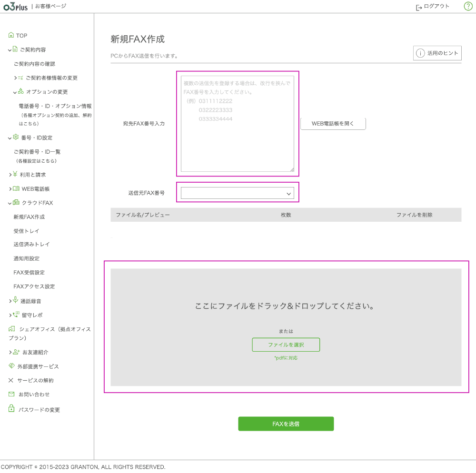Click the 外部提携サービス diamond icon
476x473 pixels.
point(11,365)
